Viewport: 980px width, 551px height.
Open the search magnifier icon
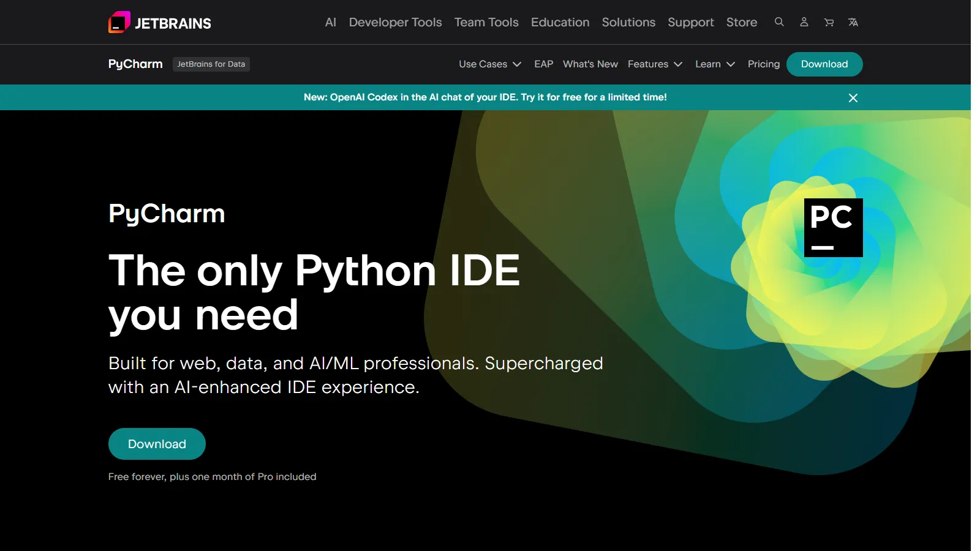(779, 22)
